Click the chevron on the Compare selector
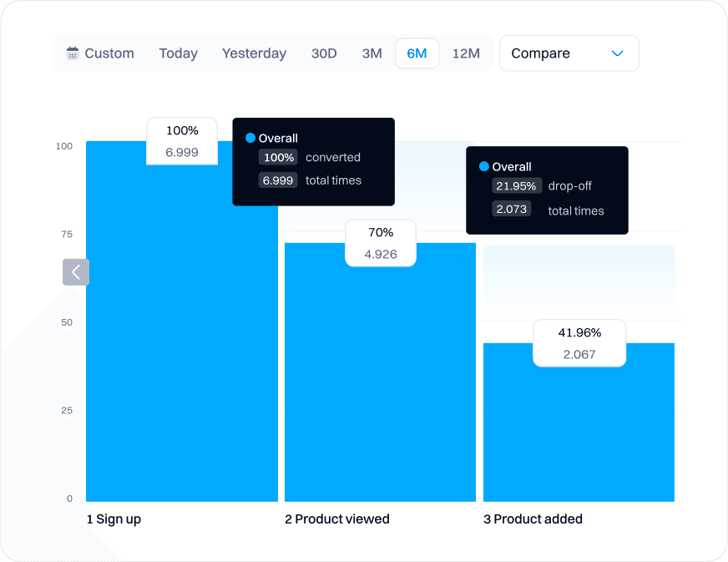This screenshot has height=562, width=728. pyautogui.click(x=617, y=53)
